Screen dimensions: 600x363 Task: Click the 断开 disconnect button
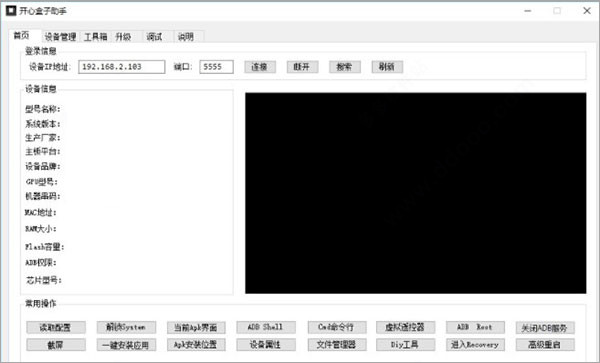click(302, 67)
